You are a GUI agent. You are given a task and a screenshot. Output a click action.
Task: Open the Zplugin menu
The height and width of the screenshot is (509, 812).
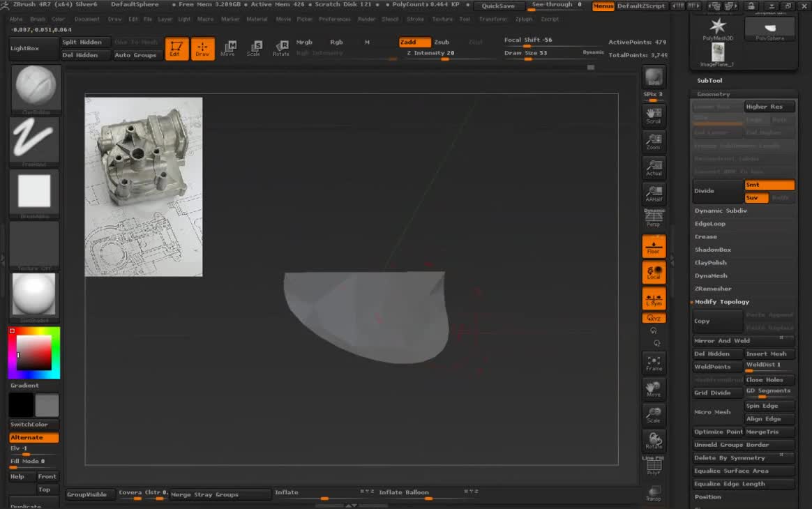(x=524, y=19)
